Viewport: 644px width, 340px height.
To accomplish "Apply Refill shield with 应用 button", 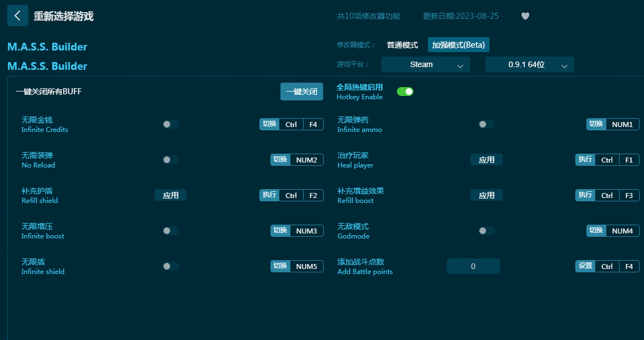I will click(171, 195).
